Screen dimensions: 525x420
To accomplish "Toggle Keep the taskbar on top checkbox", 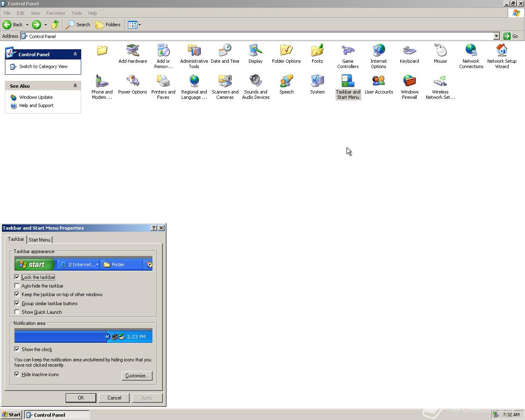I will (x=17, y=294).
